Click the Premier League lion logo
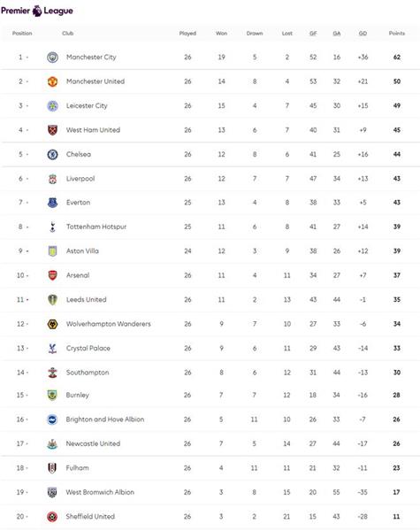The image size is (420, 531). click(x=37, y=11)
